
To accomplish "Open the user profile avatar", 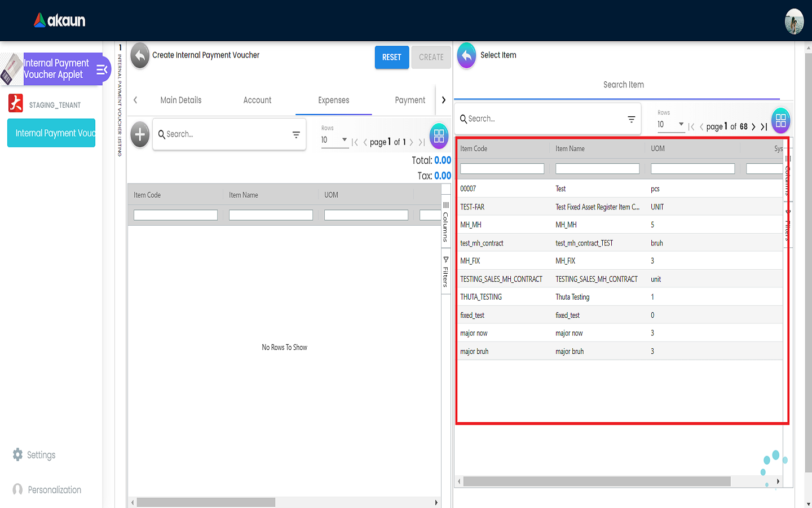I will click(x=794, y=21).
